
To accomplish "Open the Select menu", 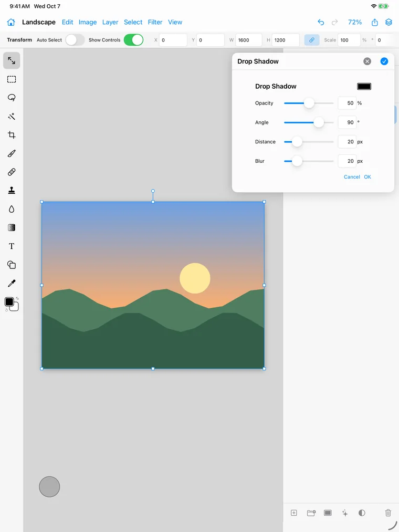I will tap(133, 22).
